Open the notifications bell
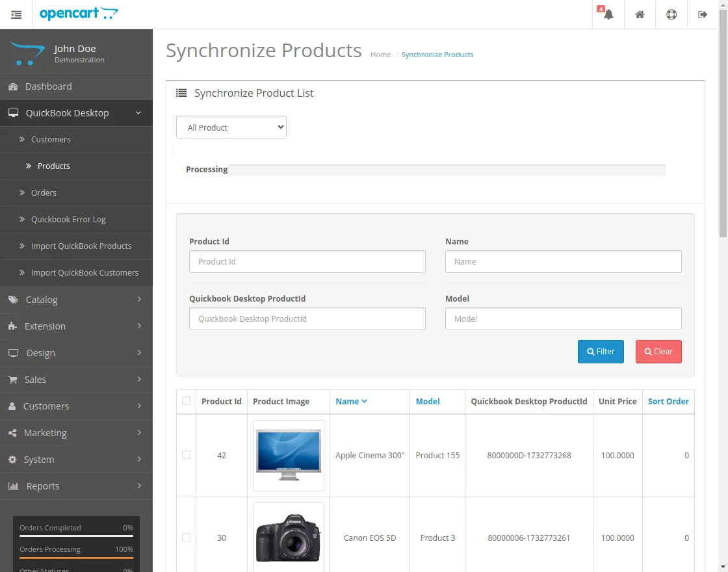The width and height of the screenshot is (728, 572). pos(606,14)
